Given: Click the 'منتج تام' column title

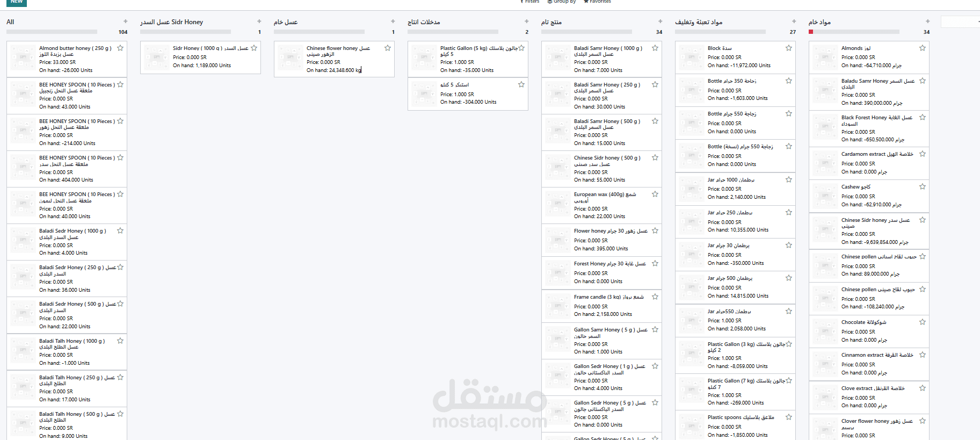Looking at the screenshot, I should (551, 22).
